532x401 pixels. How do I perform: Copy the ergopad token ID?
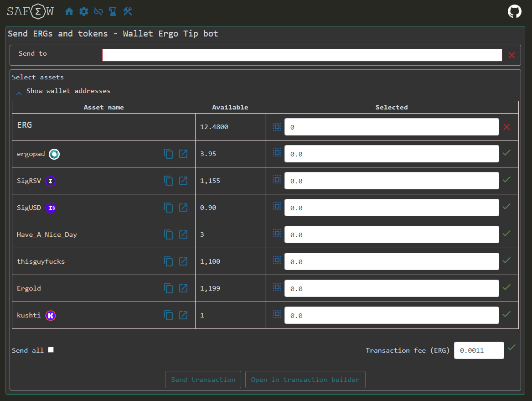168,154
